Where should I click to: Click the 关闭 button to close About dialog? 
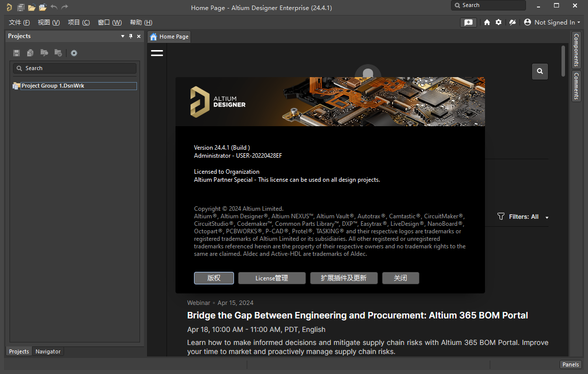(x=400, y=278)
